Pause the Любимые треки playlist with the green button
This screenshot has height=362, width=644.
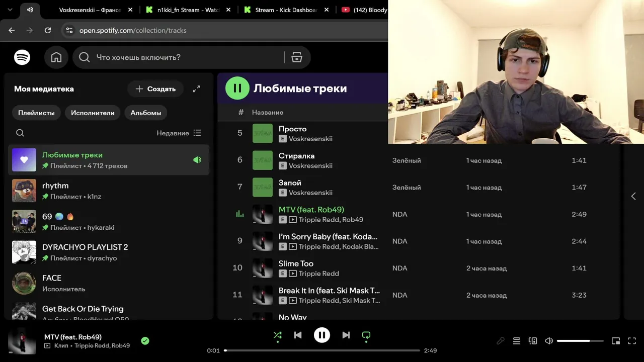coord(237,88)
